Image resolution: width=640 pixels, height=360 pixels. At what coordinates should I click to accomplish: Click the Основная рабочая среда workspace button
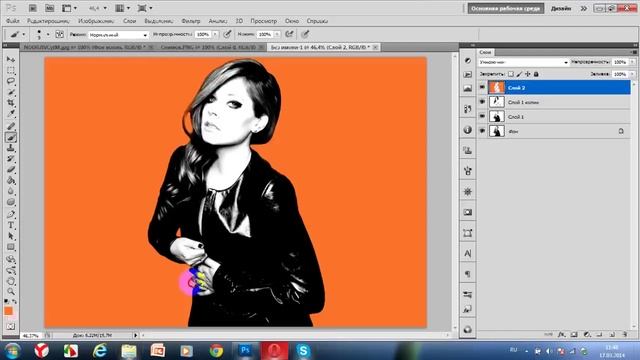click(506, 9)
